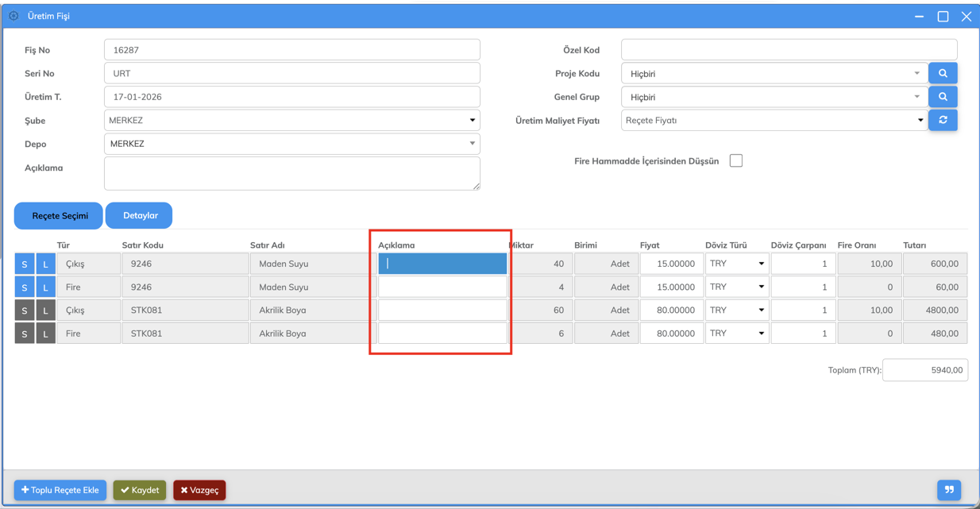Image resolution: width=980 pixels, height=509 pixels.
Task: Click the Vazgeç button
Action: point(199,490)
